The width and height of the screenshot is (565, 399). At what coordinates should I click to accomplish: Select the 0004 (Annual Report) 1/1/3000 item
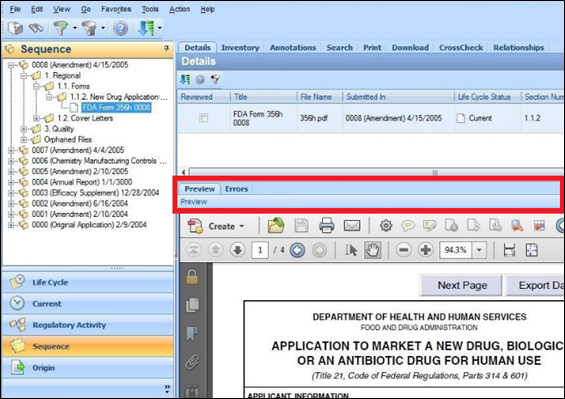(x=82, y=182)
